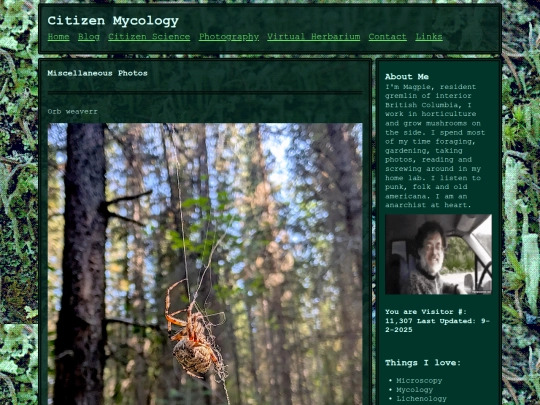Open the Links page

point(429,37)
